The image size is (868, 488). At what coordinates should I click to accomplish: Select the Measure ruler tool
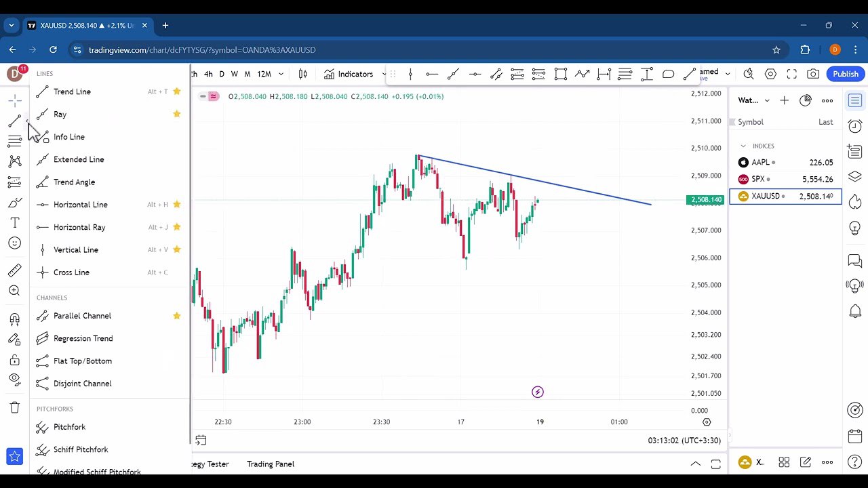pyautogui.click(x=14, y=270)
